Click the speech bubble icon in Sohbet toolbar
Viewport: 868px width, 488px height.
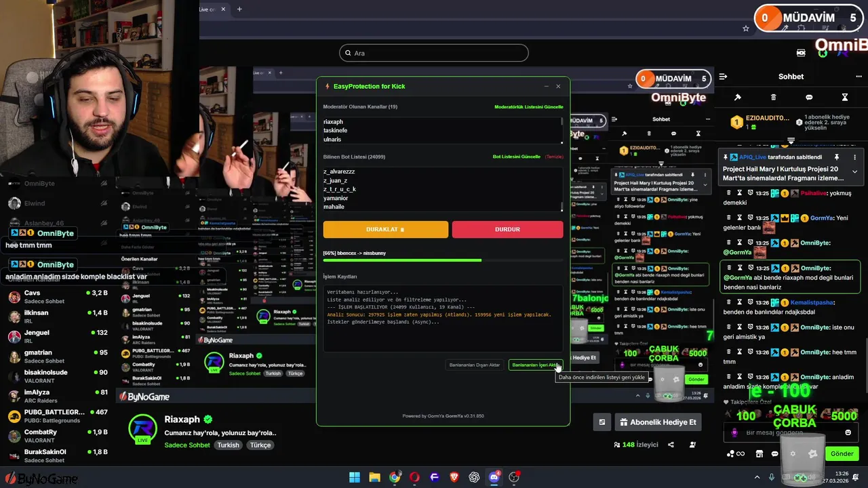pos(809,98)
